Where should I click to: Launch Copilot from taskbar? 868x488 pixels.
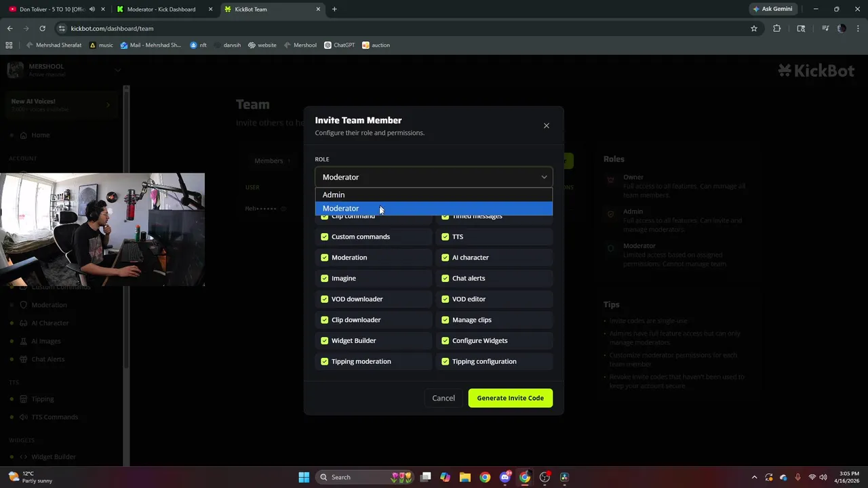pyautogui.click(x=445, y=477)
